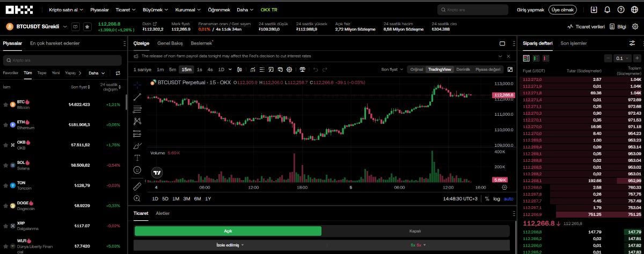644x254 pixels.
Task: Open help question mark icon
Action: point(621,10)
